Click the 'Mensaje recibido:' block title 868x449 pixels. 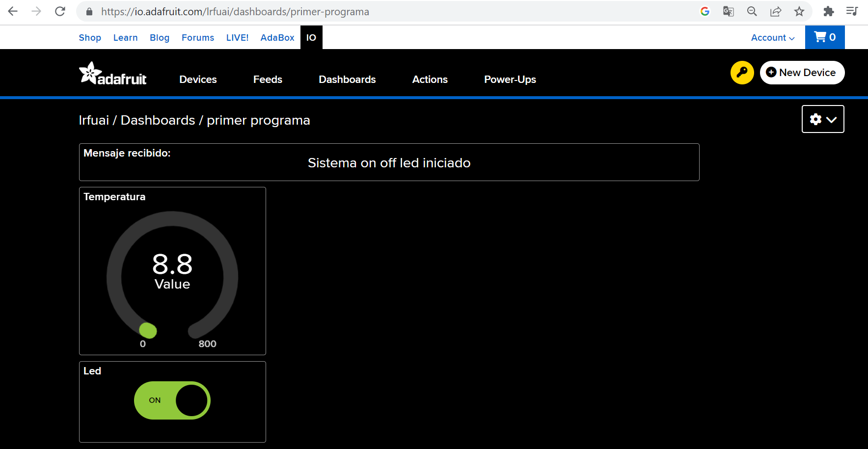pos(127,153)
